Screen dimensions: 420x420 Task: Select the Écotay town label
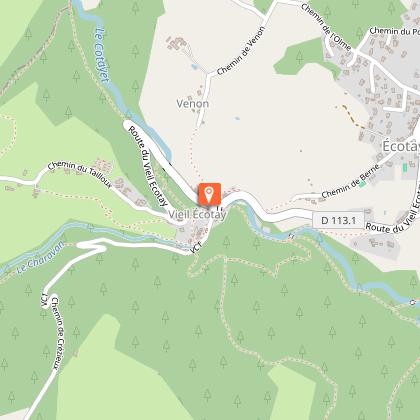(400, 146)
